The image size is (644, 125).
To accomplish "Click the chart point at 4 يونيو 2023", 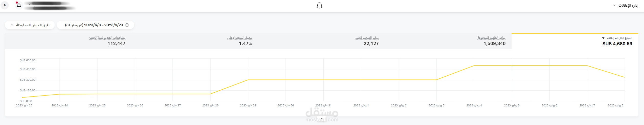I will [x=474, y=66].
